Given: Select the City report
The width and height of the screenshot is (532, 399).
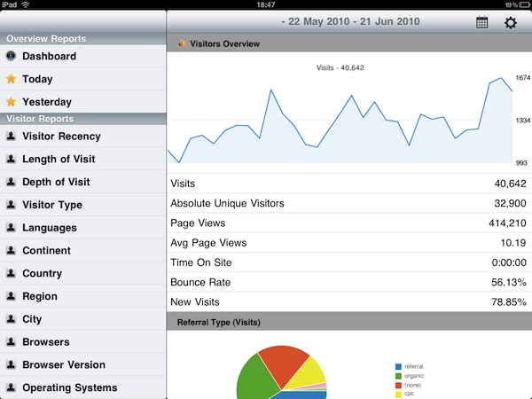Looking at the screenshot, I should [x=83, y=319].
